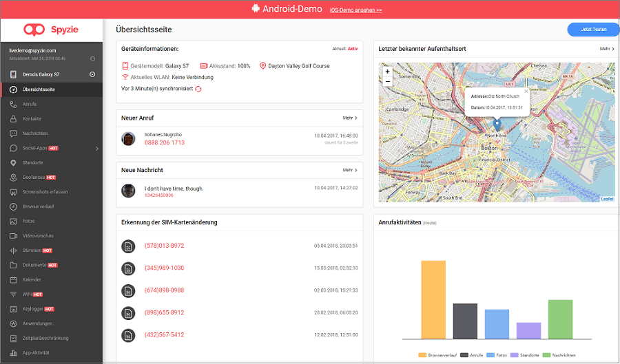This screenshot has height=364, width=620.
Task: Click the Android robot icon in header
Action: (256, 8)
